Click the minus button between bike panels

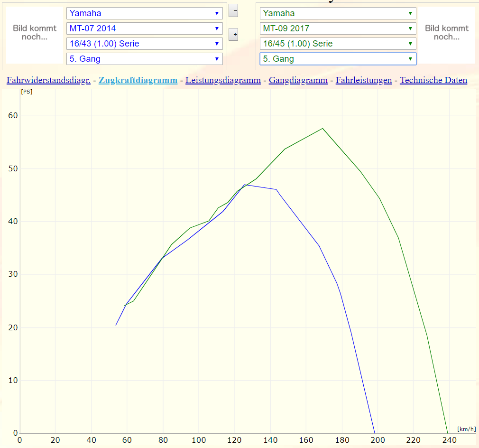[233, 11]
